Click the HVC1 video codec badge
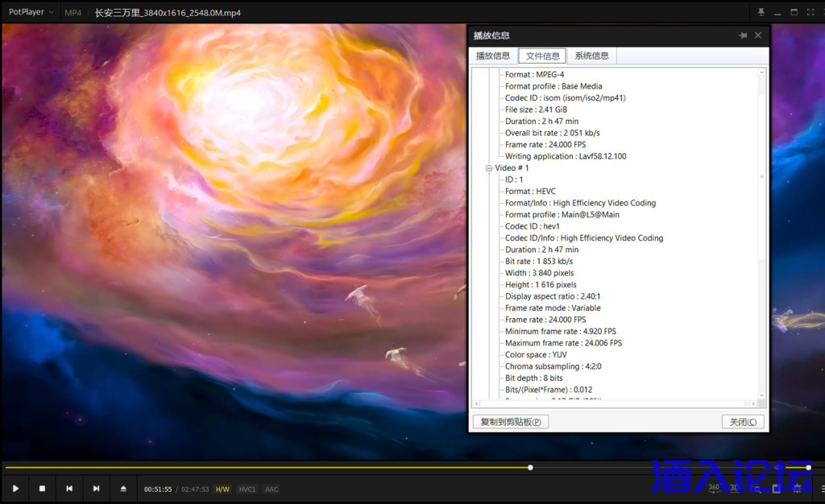 pos(247,490)
